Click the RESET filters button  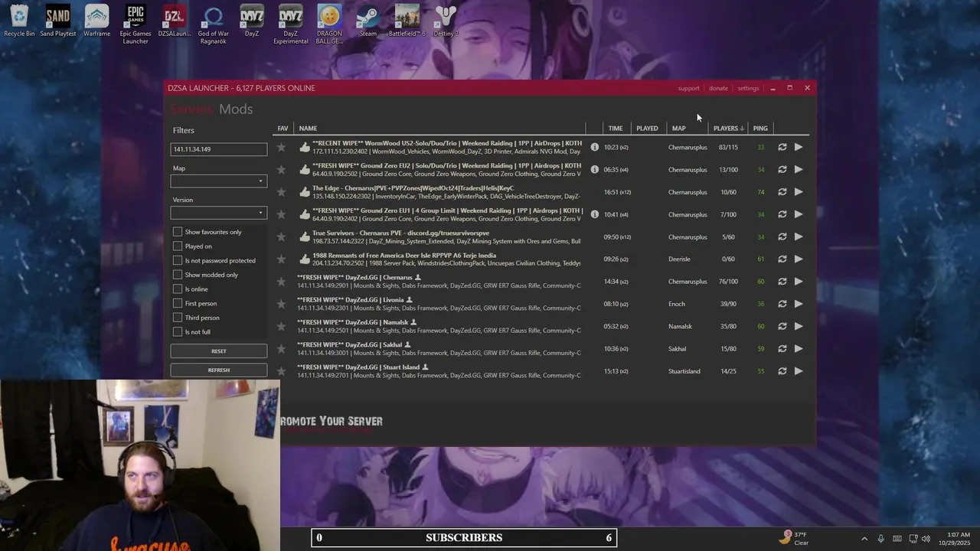coord(218,351)
